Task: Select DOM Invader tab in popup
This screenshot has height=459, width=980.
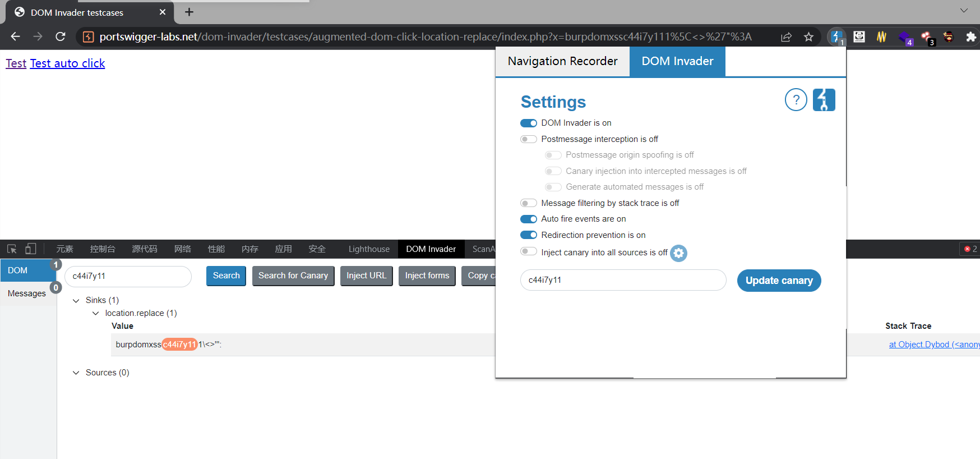Action: [677, 61]
